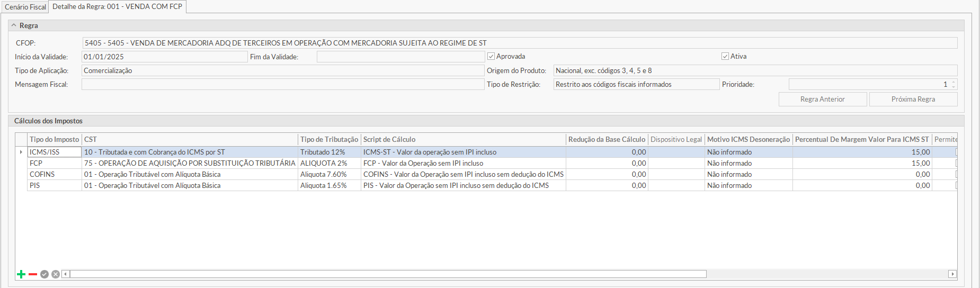Image resolution: width=980 pixels, height=288 pixels.
Task: Open the Tipo de Restrição field
Action: 636,84
